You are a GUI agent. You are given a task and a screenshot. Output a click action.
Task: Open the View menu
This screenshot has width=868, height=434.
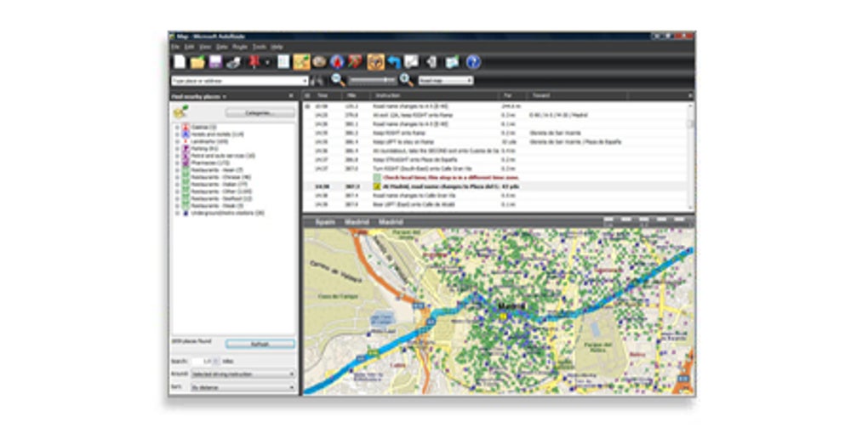(205, 47)
